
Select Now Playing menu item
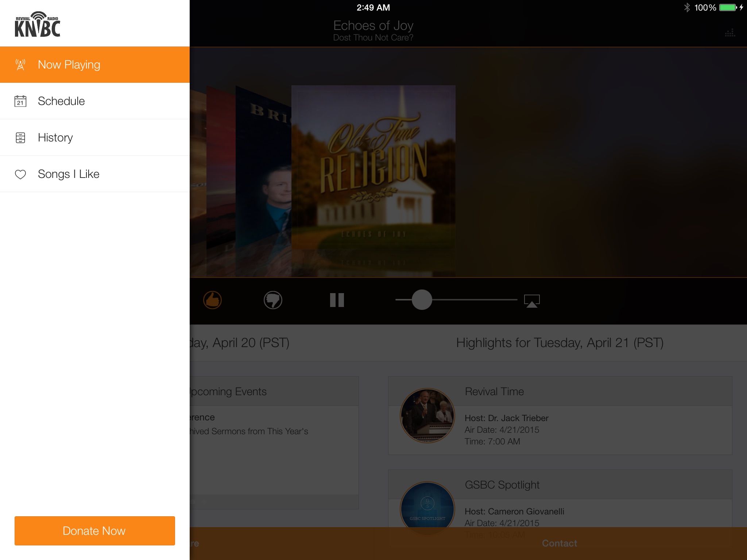pyautogui.click(x=94, y=64)
